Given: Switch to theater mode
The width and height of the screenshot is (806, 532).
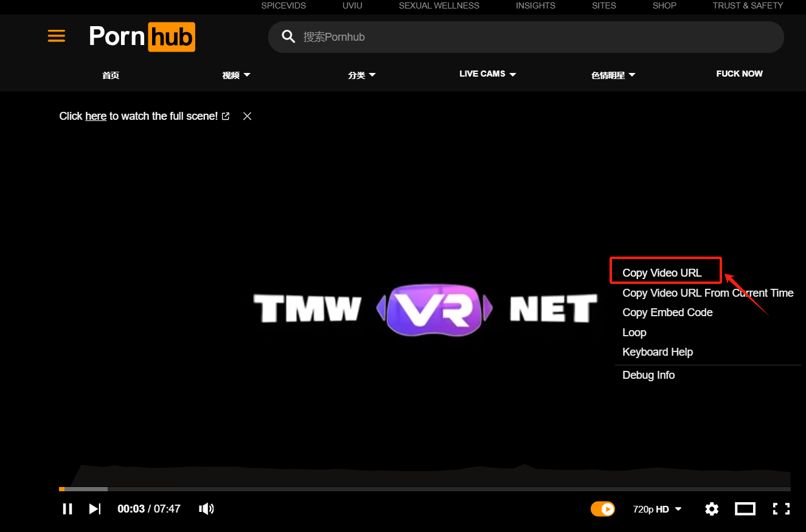Looking at the screenshot, I should [745, 509].
